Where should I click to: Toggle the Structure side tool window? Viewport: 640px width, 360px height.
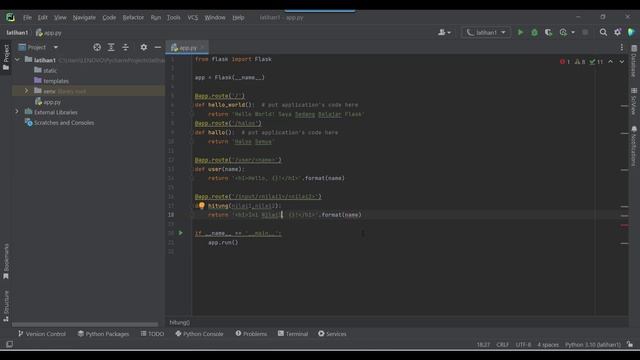click(x=6, y=306)
